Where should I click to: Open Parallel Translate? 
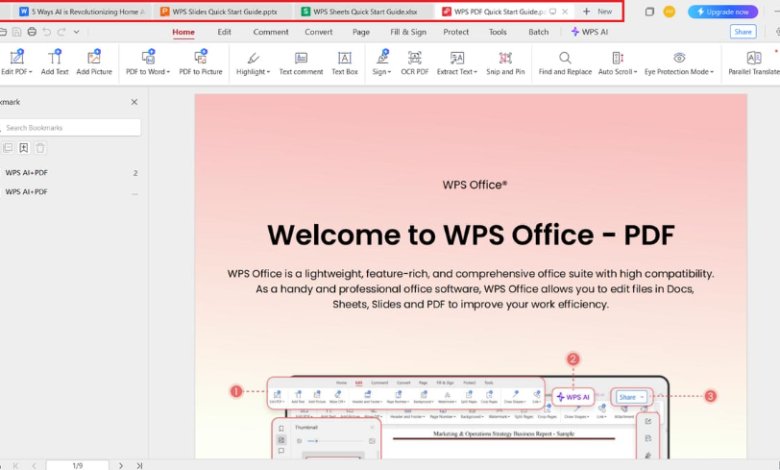click(x=754, y=62)
